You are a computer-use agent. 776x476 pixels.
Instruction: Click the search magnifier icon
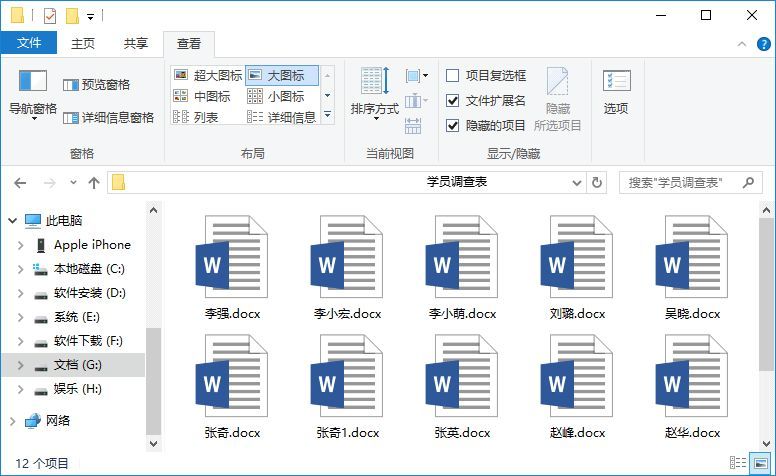(749, 183)
